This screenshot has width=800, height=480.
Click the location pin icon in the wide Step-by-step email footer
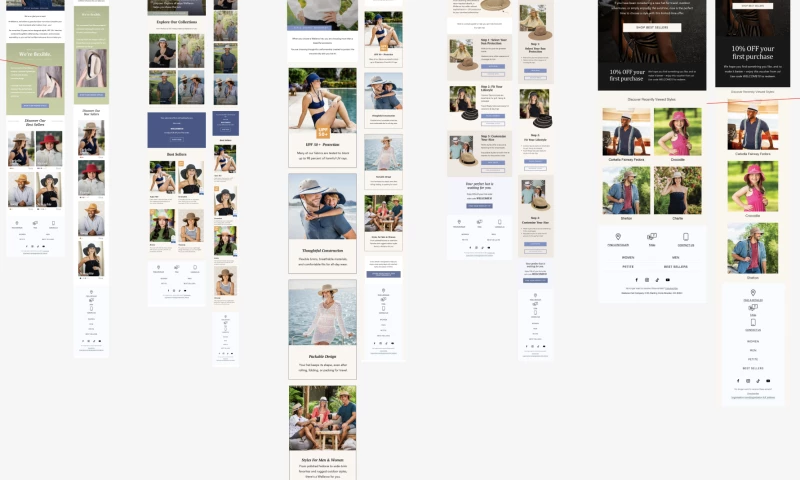(x=459, y=222)
